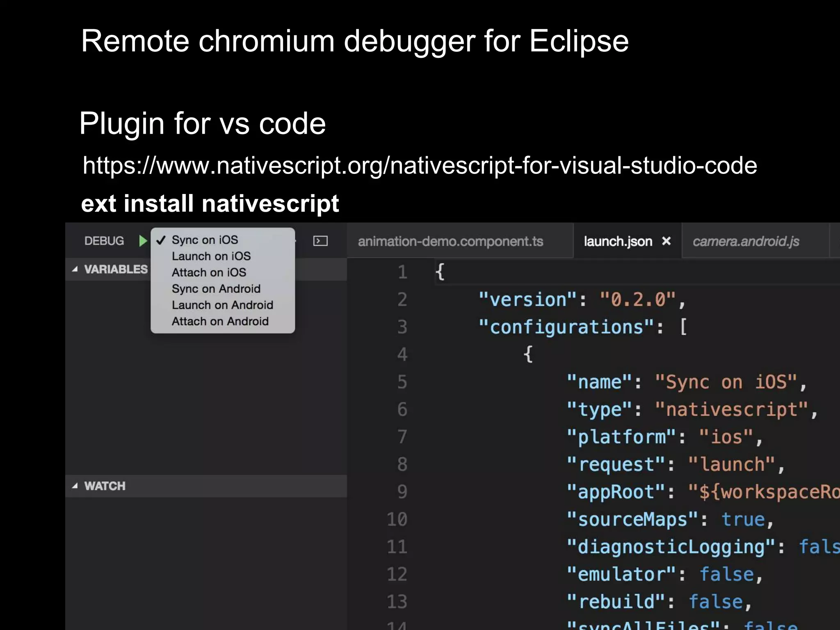Click the "0.2.0" version value
Image resolution: width=840 pixels, height=630 pixels.
point(637,300)
